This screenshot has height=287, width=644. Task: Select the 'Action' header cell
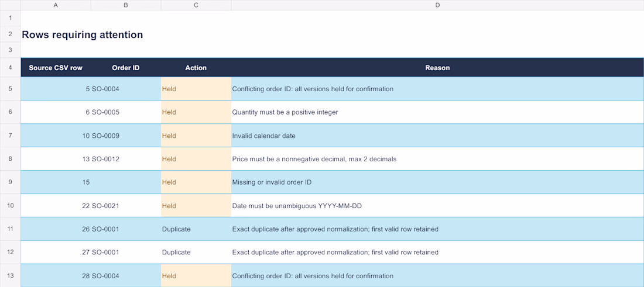196,68
